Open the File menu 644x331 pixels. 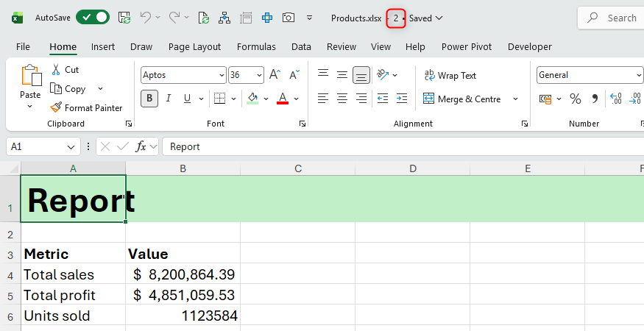23,47
